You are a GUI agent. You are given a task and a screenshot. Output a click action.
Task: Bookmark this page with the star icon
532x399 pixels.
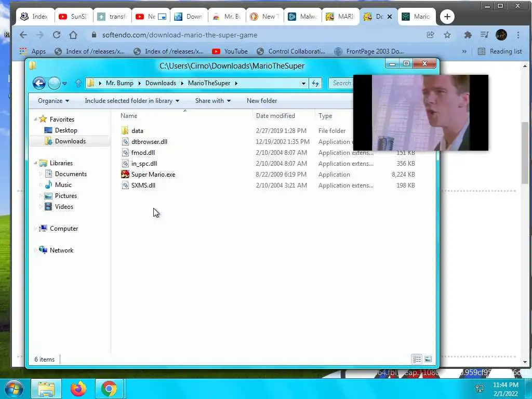tap(447, 35)
